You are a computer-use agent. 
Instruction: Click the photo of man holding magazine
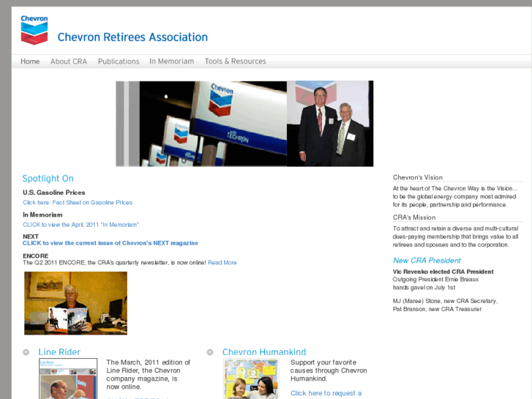[75, 303]
